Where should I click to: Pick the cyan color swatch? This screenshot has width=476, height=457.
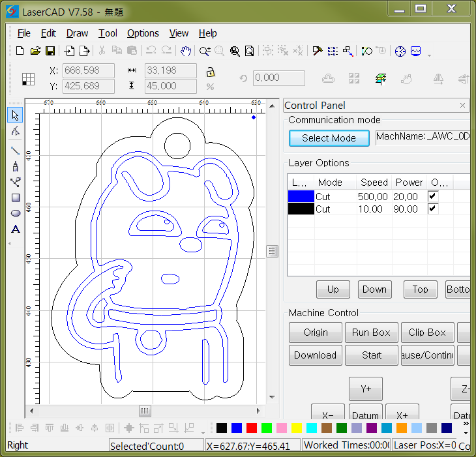pyautogui.click(x=312, y=428)
